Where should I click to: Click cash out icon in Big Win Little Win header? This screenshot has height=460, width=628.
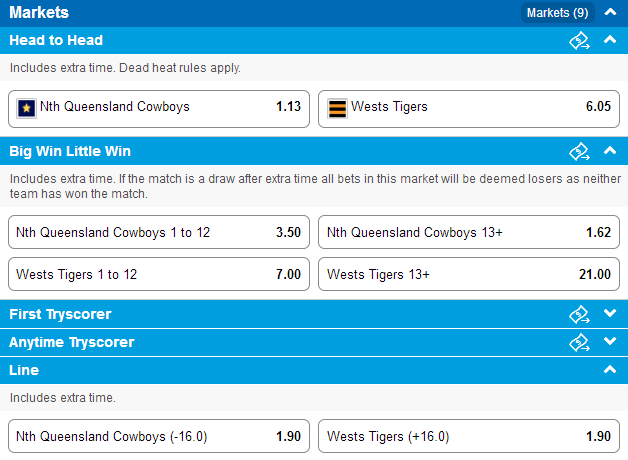point(579,151)
